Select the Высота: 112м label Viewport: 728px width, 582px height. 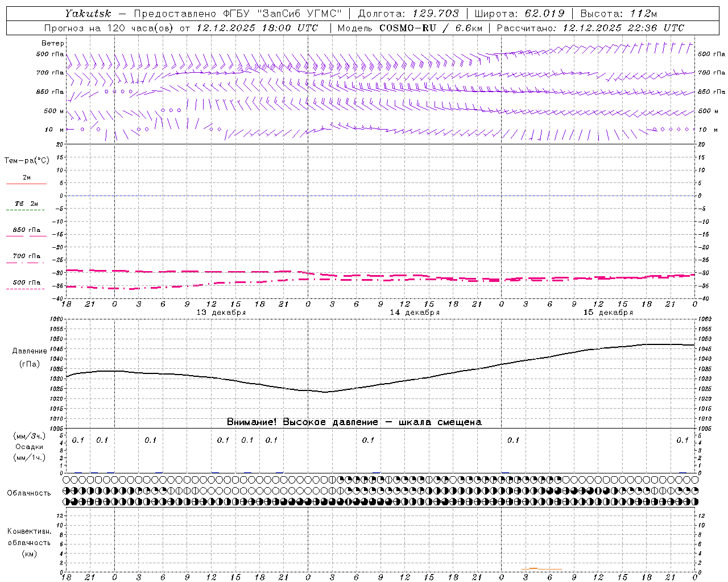[619, 13]
